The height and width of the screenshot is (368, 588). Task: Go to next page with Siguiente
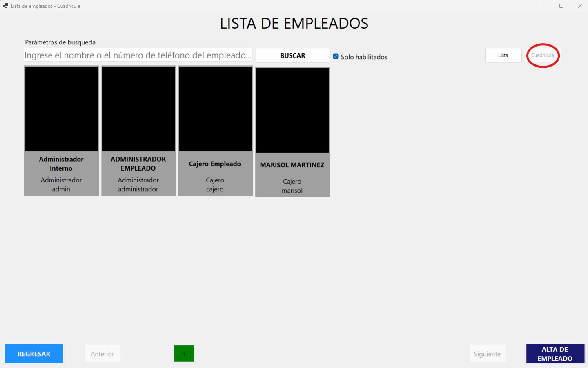487,354
